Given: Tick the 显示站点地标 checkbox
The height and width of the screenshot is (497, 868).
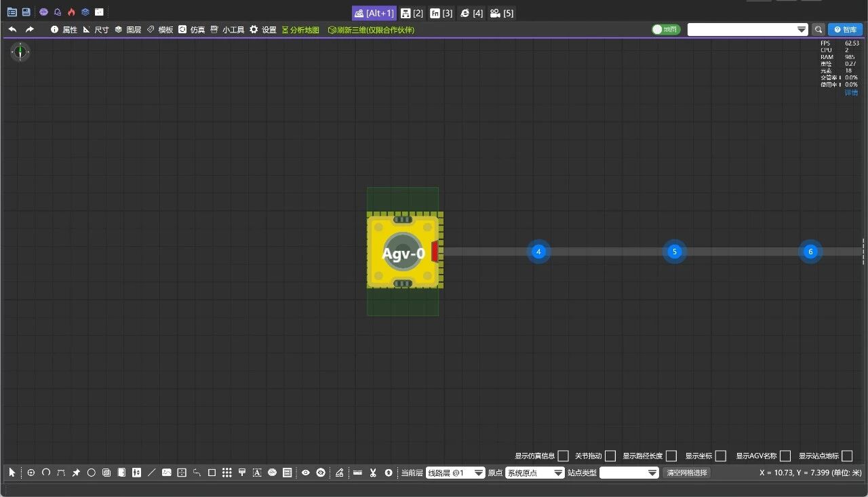Looking at the screenshot, I should [847, 456].
